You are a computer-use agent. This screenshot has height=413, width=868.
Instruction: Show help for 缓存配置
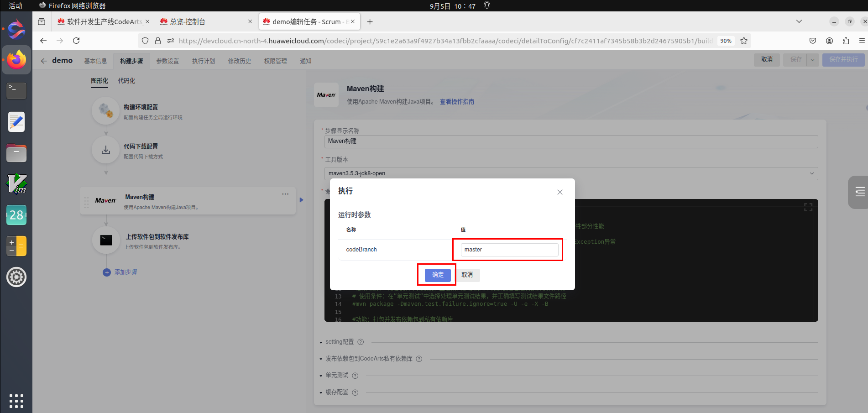tap(355, 392)
